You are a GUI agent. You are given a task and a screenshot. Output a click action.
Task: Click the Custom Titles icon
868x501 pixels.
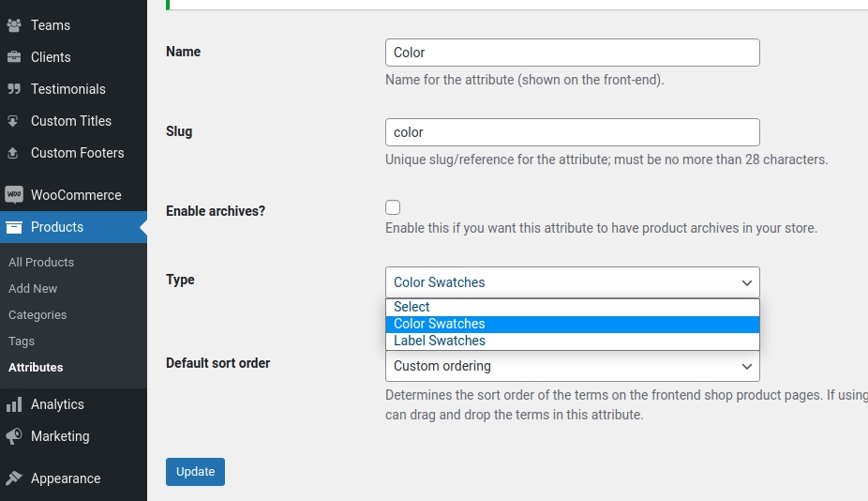pyautogui.click(x=14, y=121)
